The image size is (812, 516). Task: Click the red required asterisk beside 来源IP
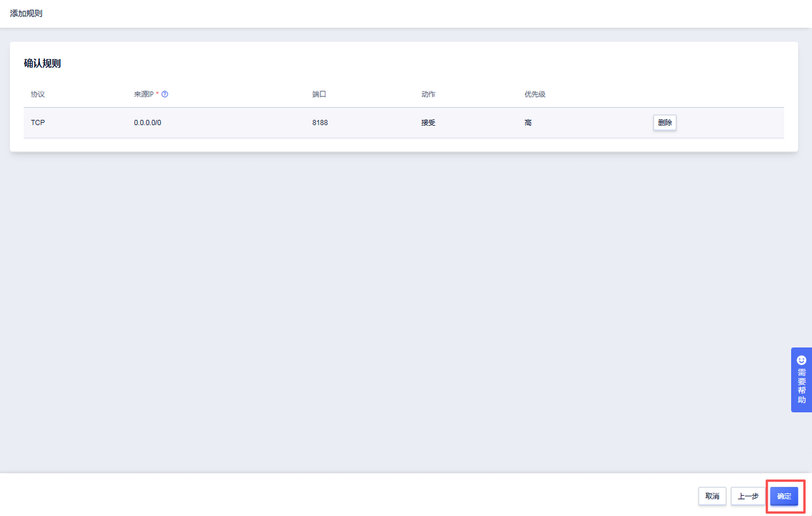coord(157,94)
